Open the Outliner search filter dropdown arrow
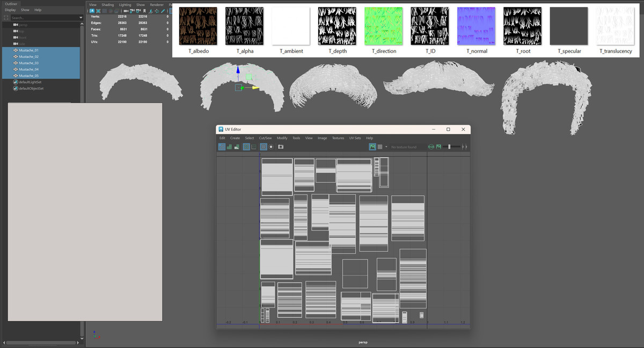This screenshot has width=644, height=348. tap(80, 18)
